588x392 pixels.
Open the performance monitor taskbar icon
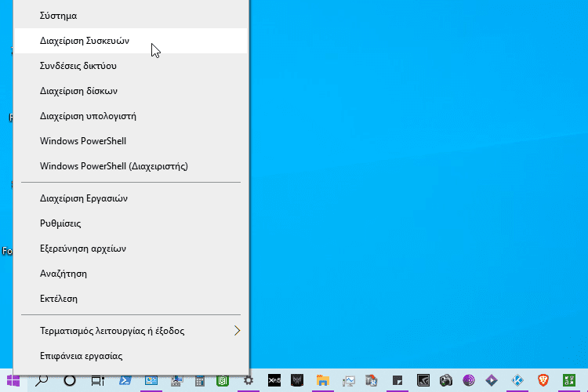(348, 381)
